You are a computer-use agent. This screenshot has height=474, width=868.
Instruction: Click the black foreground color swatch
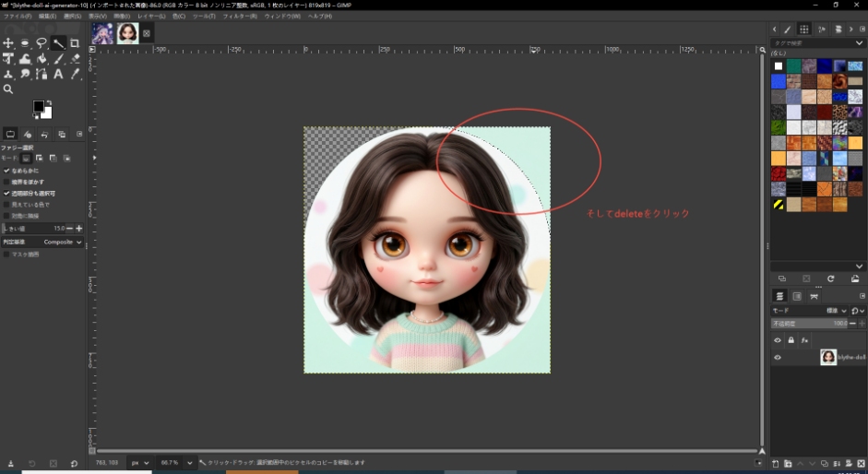coord(39,107)
